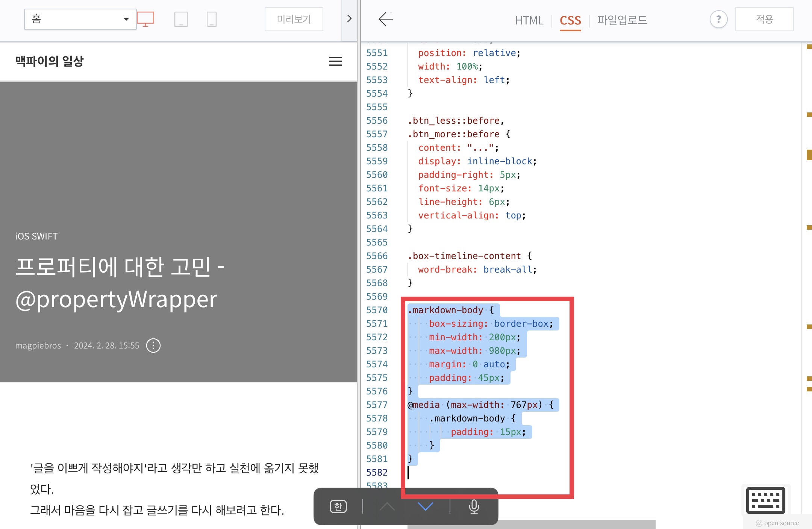The image size is (812, 529).
Task: Open the 맥파이의 일상 blog title link
Action: [49, 61]
